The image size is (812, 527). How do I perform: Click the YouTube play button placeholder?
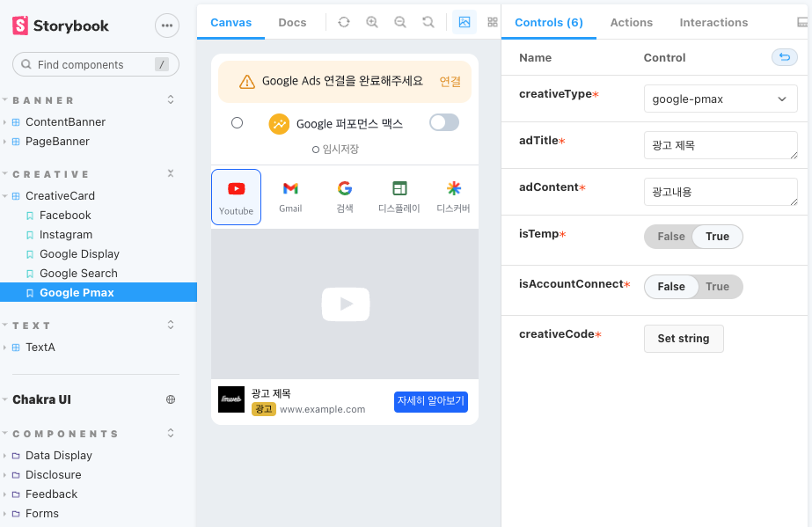tap(346, 304)
